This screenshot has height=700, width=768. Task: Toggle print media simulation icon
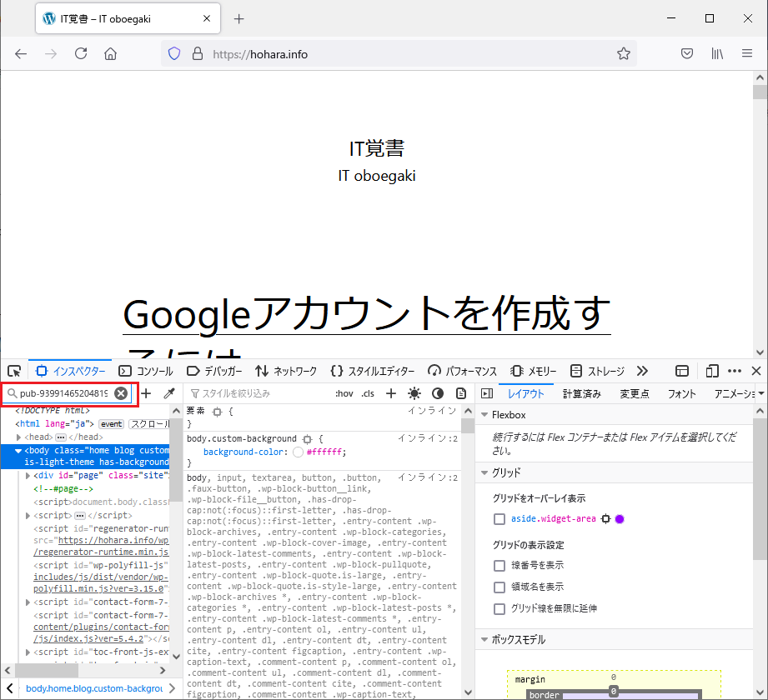pyautogui.click(x=461, y=393)
